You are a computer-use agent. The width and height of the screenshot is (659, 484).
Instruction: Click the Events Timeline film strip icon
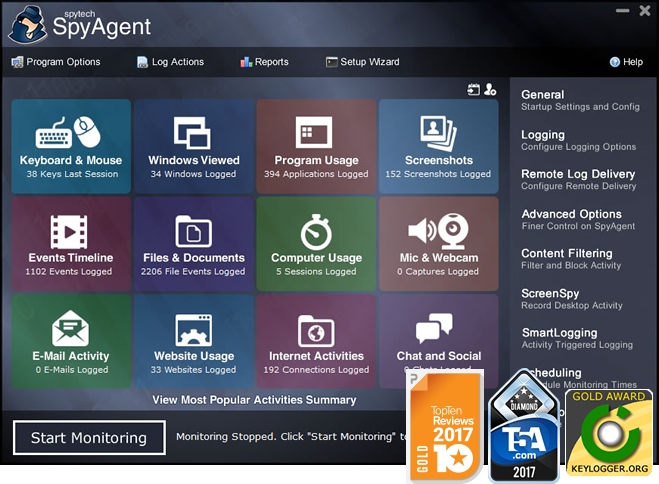[x=69, y=231]
